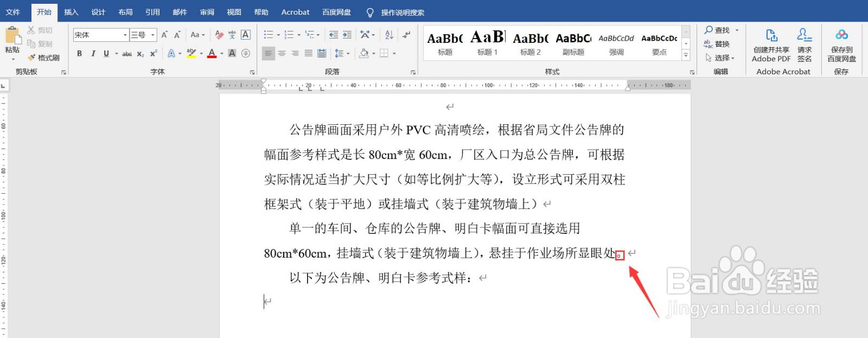This screenshot has height=338, width=868.
Task: Open the line spacing dropdown
Action: coord(342,53)
